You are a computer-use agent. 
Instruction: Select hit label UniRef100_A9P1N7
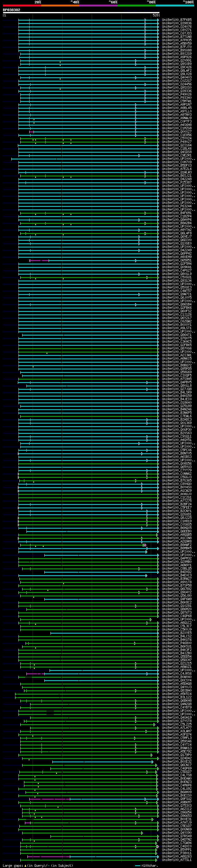(177, 104)
